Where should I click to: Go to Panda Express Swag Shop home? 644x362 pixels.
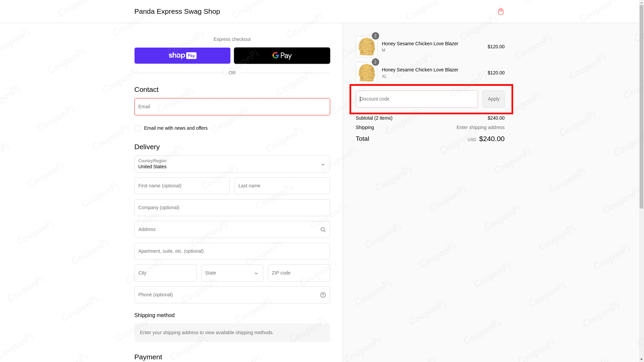[177, 11]
